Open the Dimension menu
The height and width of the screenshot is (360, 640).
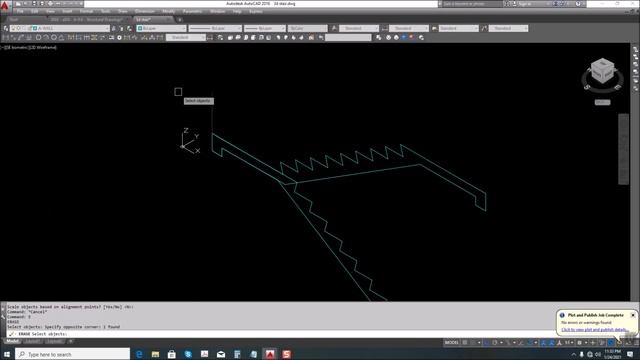coord(144,11)
